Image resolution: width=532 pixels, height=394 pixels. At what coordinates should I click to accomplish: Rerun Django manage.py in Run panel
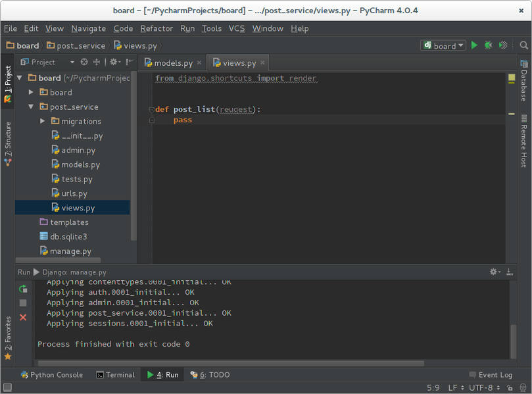click(23, 289)
